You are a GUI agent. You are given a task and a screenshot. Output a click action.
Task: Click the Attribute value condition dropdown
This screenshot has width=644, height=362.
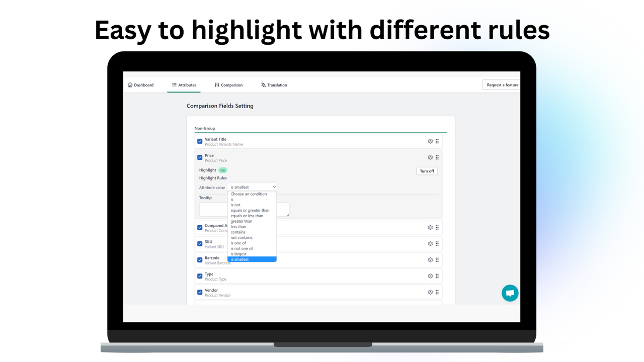pyautogui.click(x=252, y=187)
